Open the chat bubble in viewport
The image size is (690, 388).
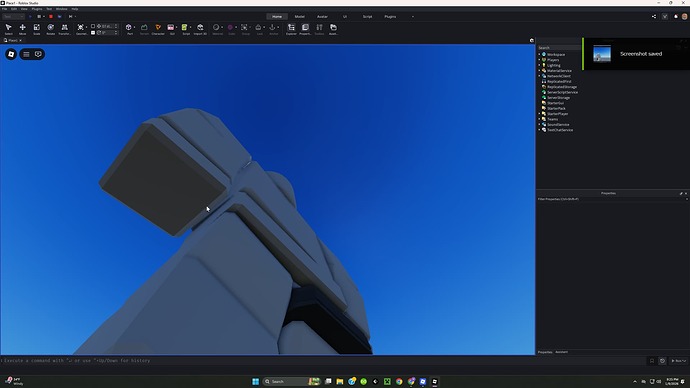(38, 54)
